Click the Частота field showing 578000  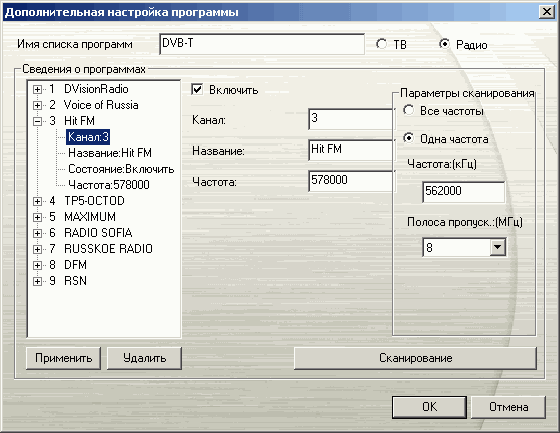351,181
